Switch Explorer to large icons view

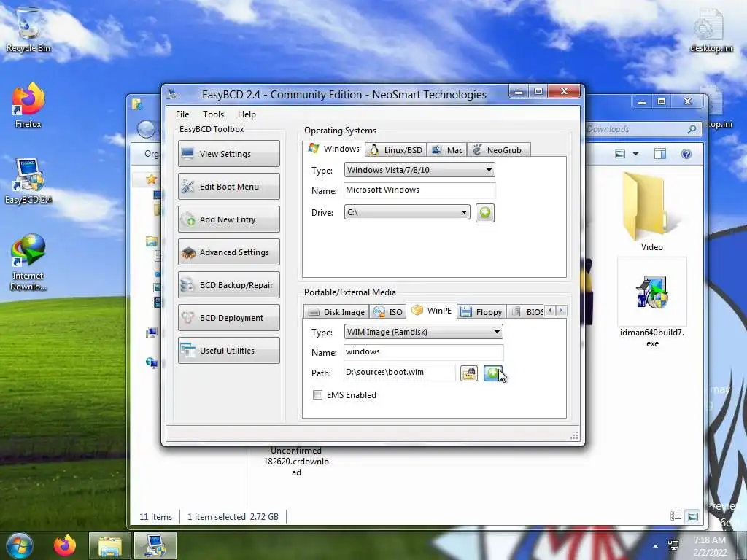click(x=693, y=516)
